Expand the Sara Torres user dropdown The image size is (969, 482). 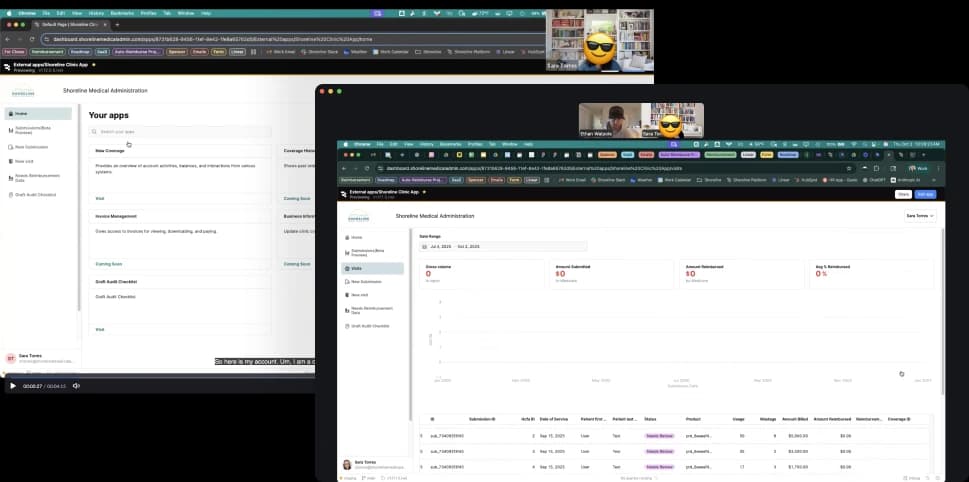click(x=920, y=216)
